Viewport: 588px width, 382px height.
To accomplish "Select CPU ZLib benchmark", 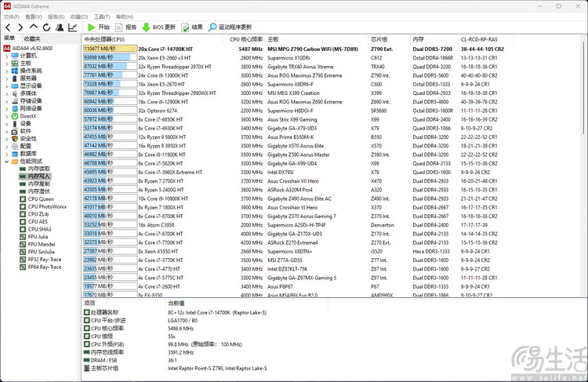I will [38, 214].
